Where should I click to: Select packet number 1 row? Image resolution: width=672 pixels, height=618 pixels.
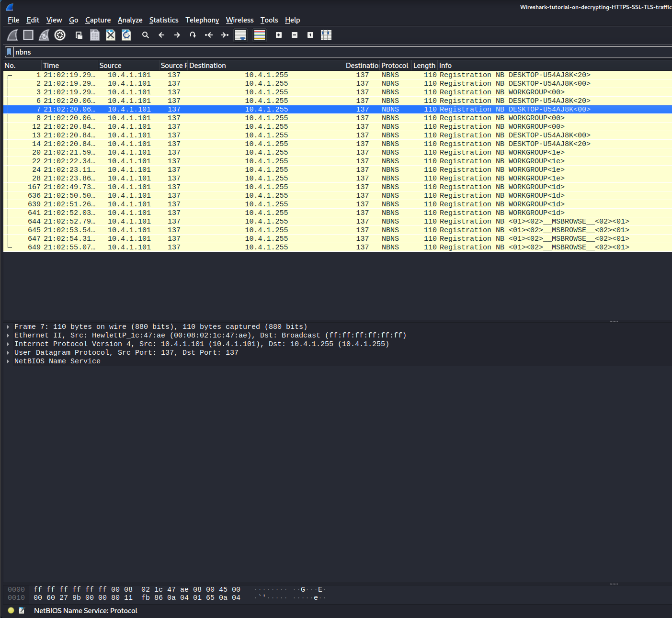(x=338, y=75)
